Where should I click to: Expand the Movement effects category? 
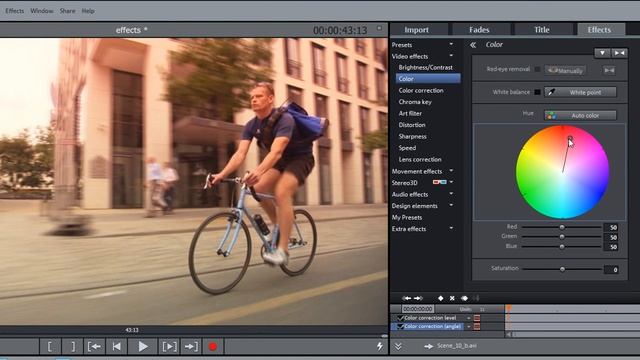point(451,171)
